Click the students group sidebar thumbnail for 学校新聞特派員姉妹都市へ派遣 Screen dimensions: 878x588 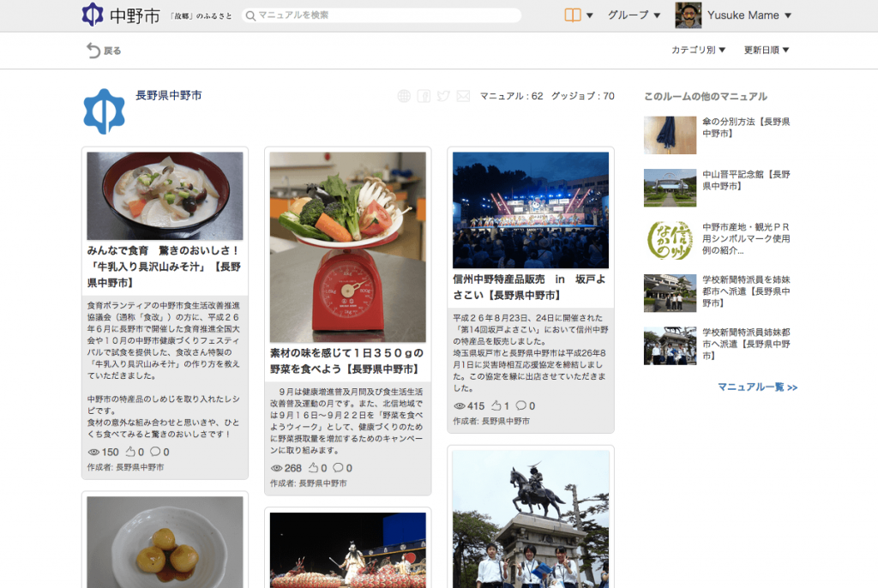click(670, 345)
